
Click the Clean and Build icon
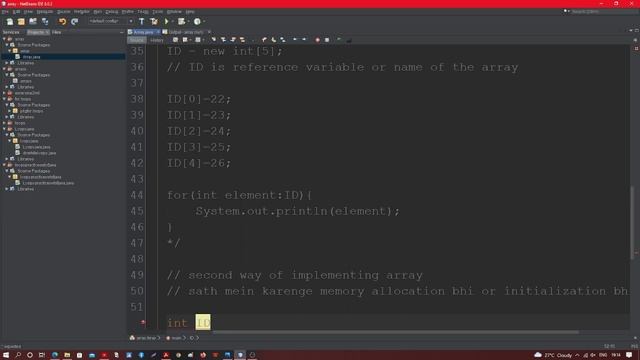[153, 21]
